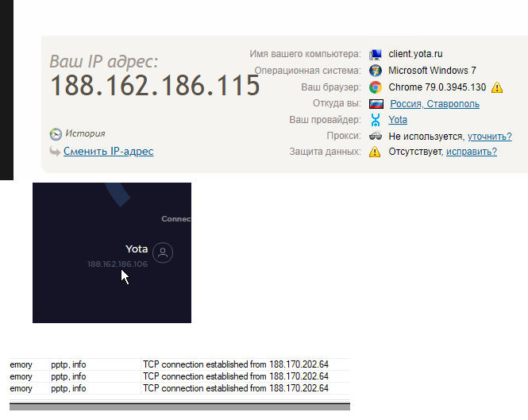
Task: Click the third pptp, info log cell
Action: point(95,388)
